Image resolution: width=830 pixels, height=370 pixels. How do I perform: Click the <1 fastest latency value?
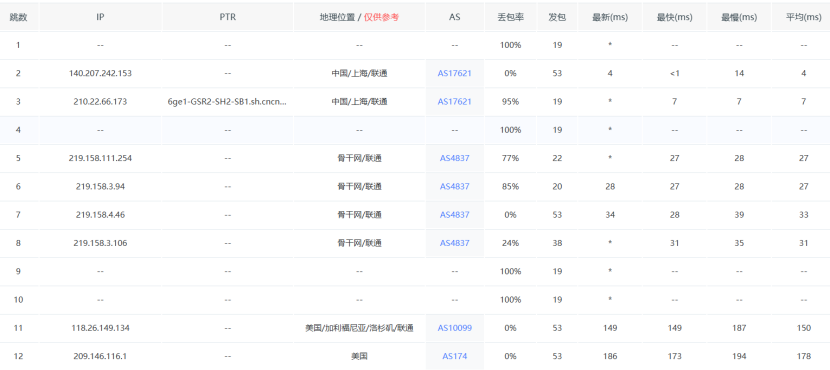[674, 74]
